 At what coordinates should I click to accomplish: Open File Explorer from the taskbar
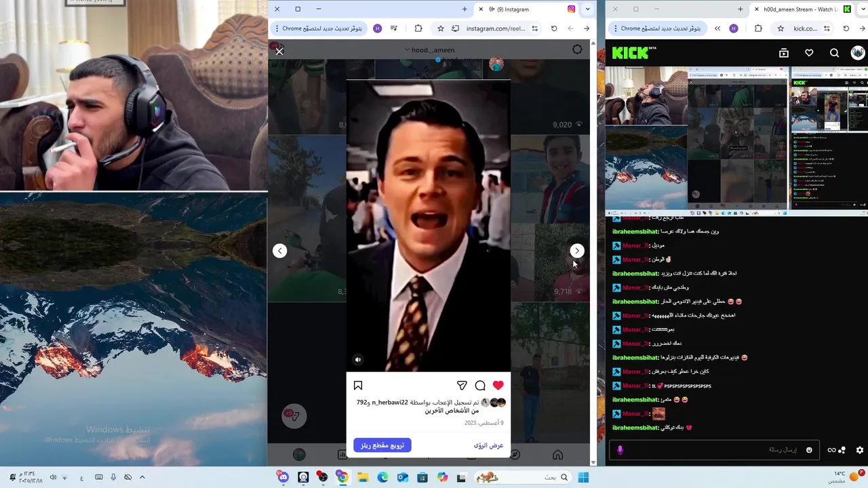click(x=363, y=477)
